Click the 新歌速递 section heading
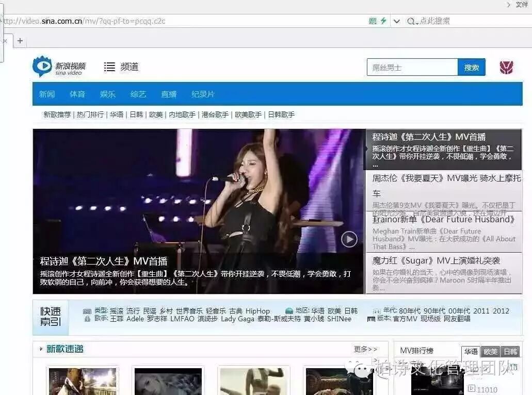Screen dimensions: 532x395 pos(65,349)
